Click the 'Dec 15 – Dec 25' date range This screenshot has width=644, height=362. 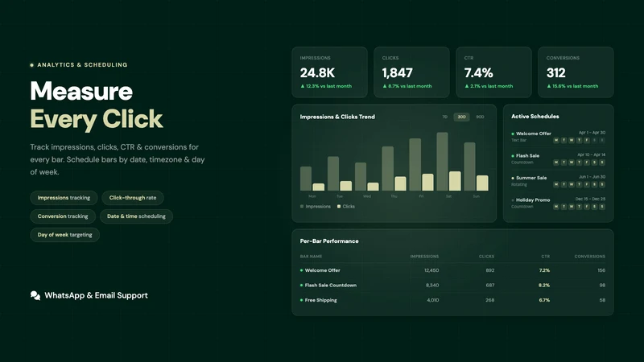(590, 199)
